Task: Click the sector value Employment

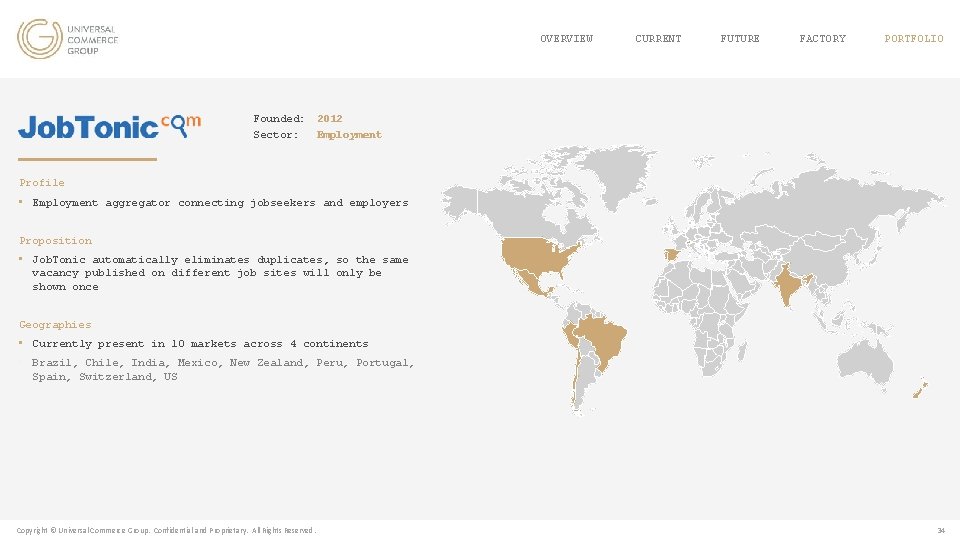Action: (349, 135)
